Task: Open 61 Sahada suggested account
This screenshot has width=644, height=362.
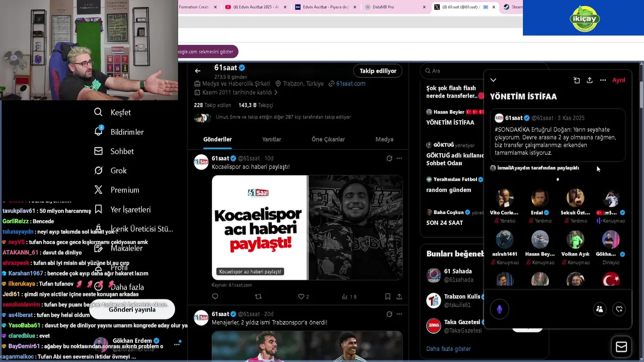Action: point(455,275)
